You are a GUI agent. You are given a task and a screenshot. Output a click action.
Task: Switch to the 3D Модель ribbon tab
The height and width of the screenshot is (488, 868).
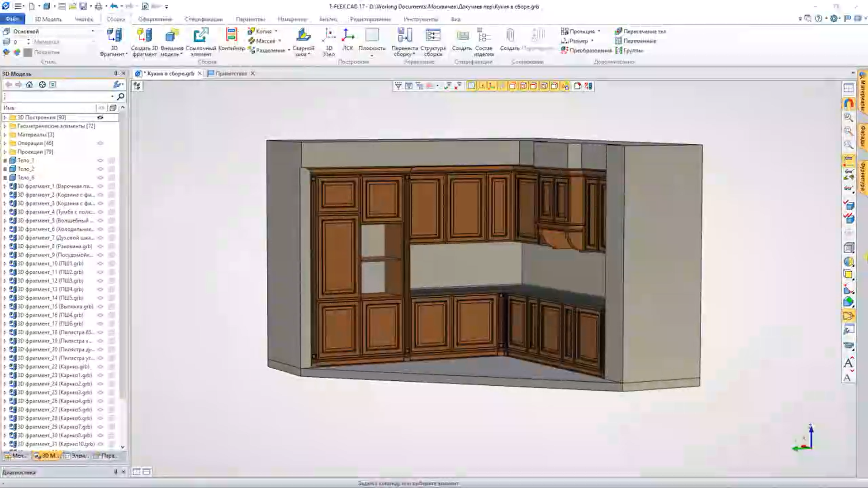tap(48, 19)
